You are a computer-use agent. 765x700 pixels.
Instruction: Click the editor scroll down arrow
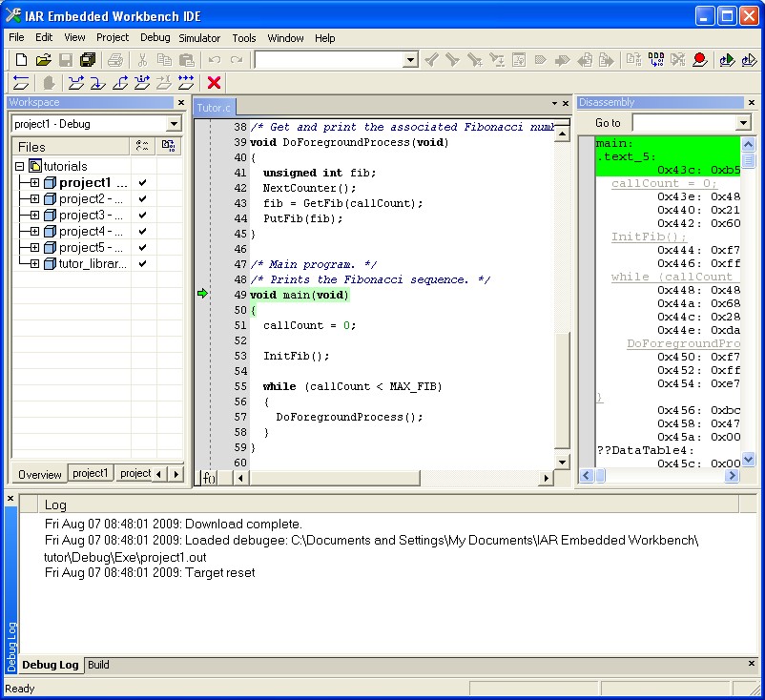click(562, 462)
